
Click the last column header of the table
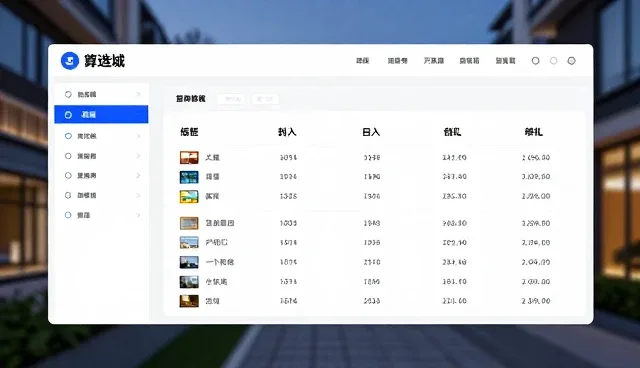533,132
